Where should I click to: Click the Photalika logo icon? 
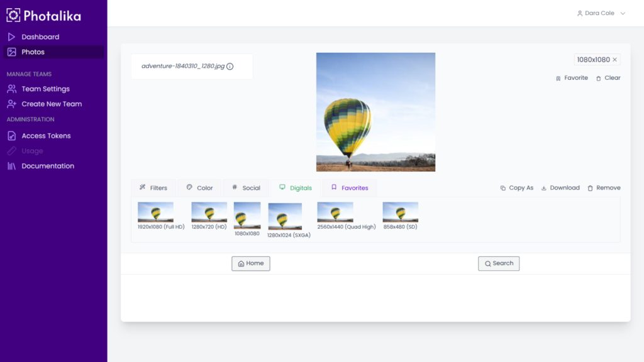[x=13, y=15]
